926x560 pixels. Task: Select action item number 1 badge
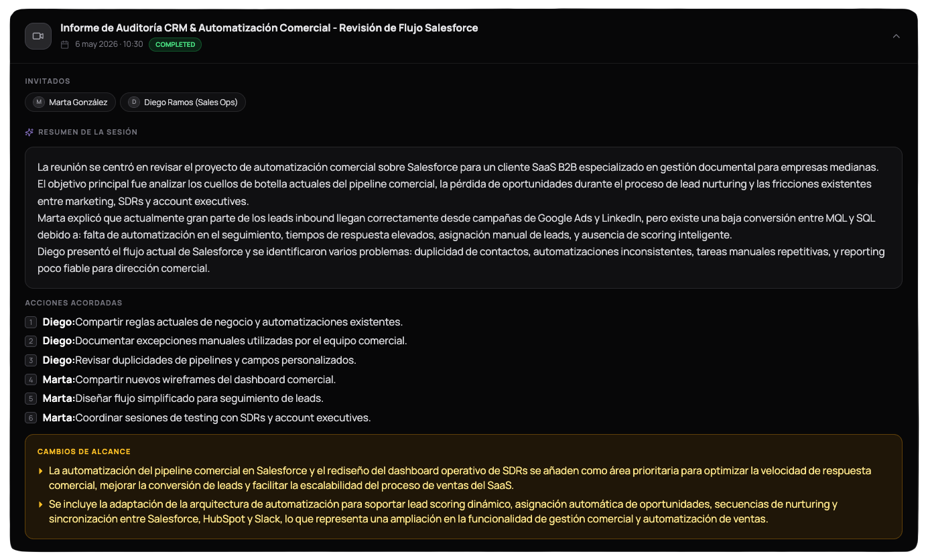click(31, 322)
